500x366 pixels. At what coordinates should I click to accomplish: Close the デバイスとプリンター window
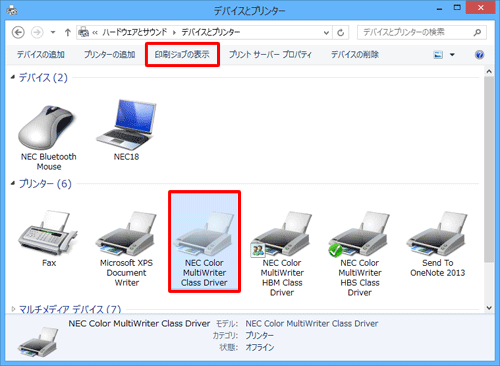(480, 8)
